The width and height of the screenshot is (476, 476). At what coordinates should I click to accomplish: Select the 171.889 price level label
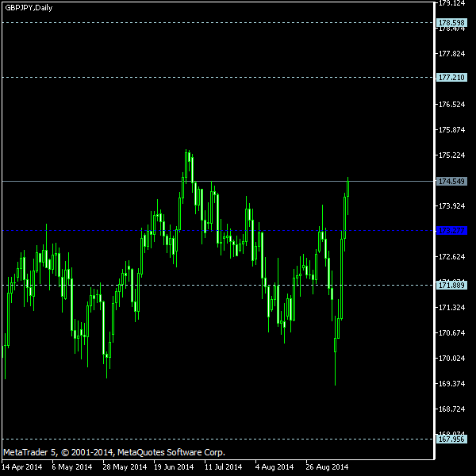click(x=451, y=286)
